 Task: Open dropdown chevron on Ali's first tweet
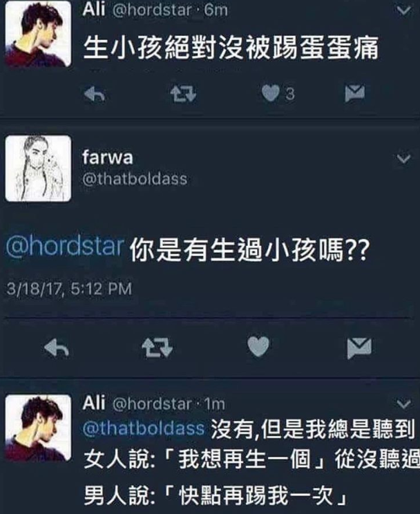403,10
